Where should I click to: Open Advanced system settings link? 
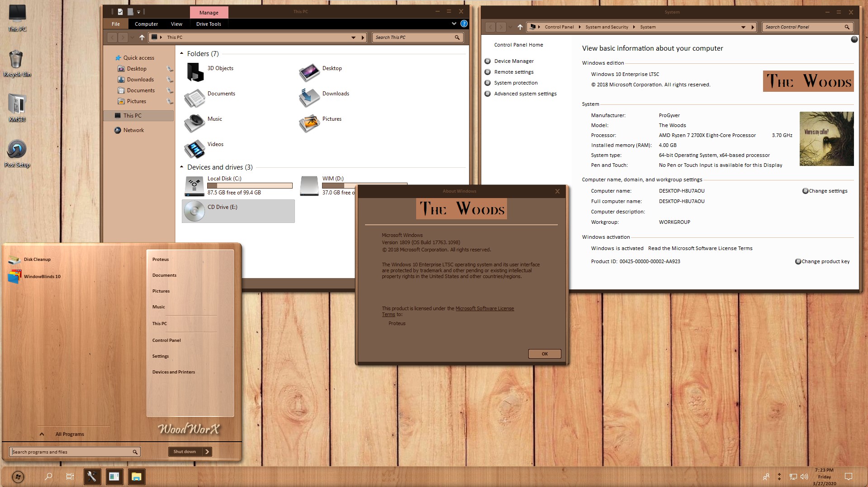click(525, 94)
